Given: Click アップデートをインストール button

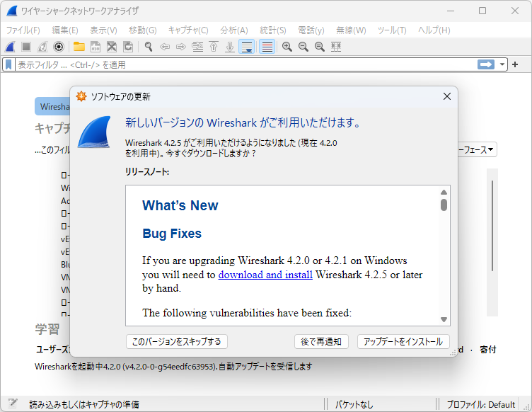Looking at the screenshot, I should pos(403,341).
